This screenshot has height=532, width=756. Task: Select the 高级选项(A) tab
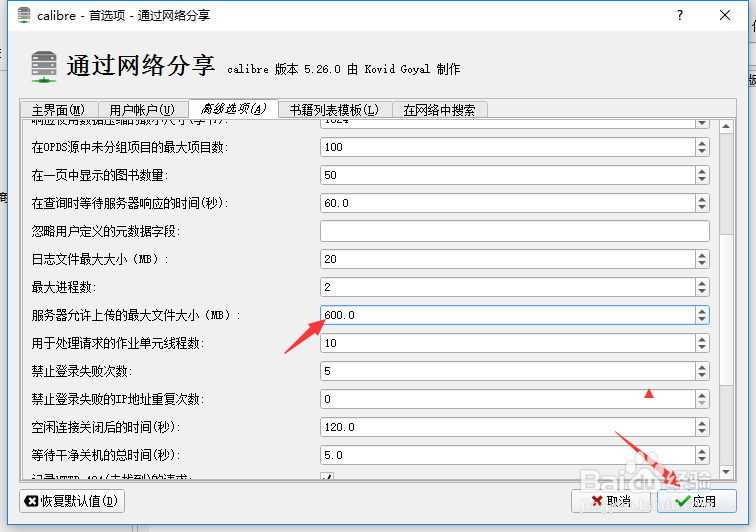click(233, 109)
